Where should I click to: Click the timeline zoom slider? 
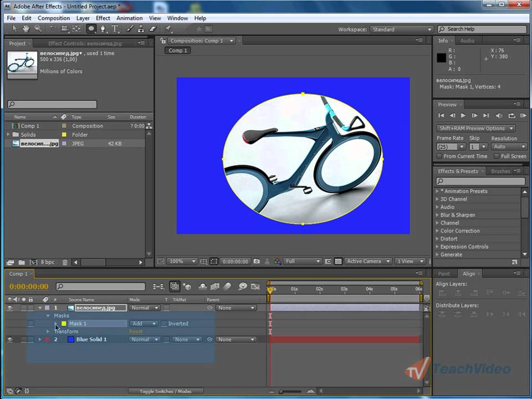click(x=291, y=392)
